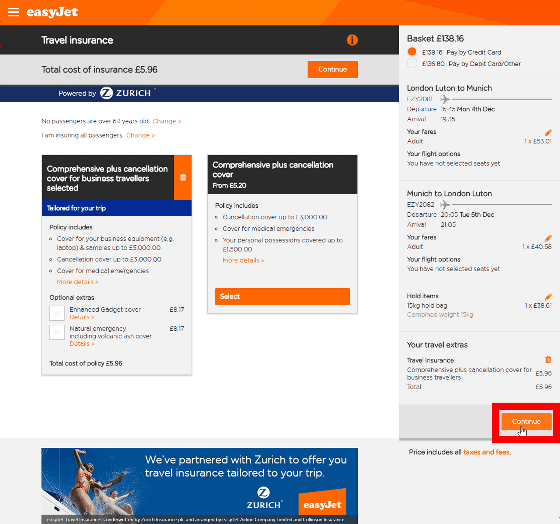Image resolution: width=560 pixels, height=524 pixels.
Task: Click 'You have not selected seats yet' under Munich return
Action: click(x=453, y=269)
